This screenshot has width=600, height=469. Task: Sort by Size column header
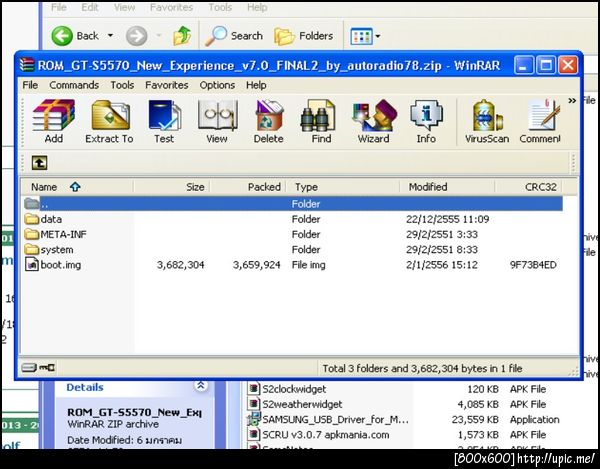[171, 187]
